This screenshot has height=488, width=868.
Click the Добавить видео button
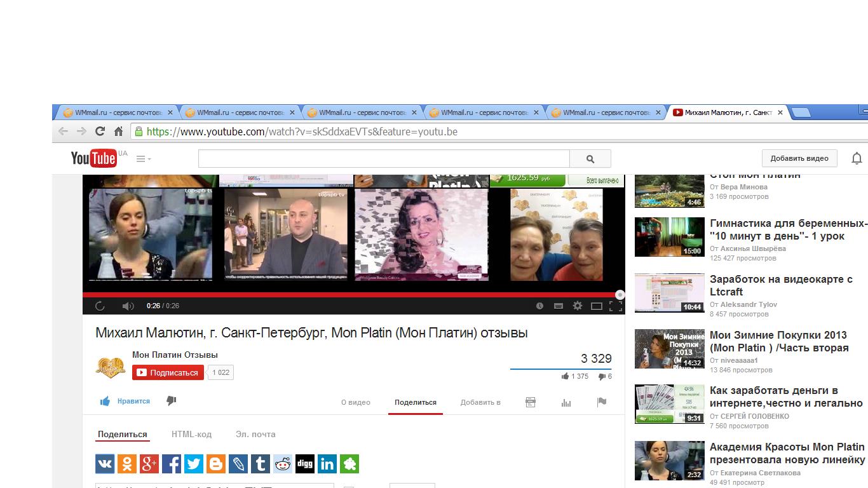tap(799, 158)
